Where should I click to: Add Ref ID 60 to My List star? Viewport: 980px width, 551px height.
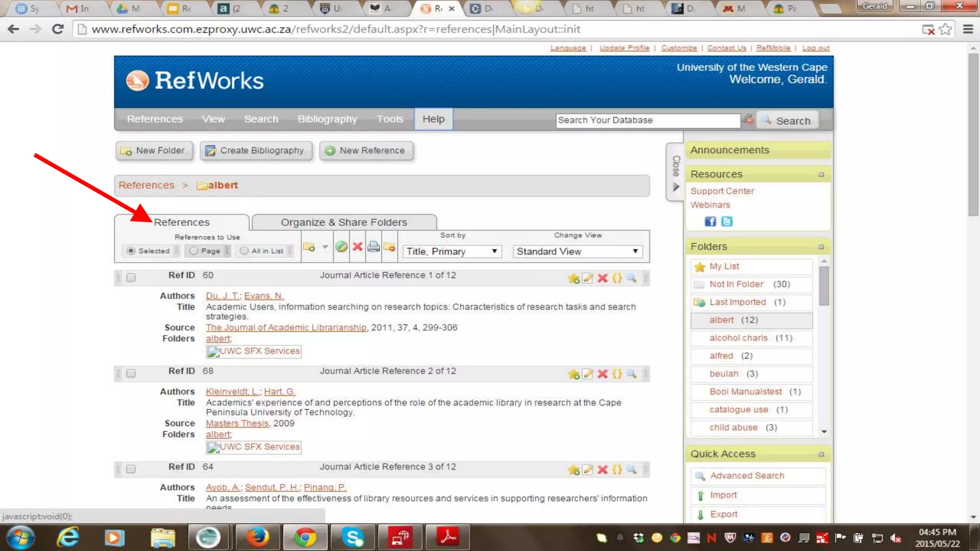(x=573, y=278)
